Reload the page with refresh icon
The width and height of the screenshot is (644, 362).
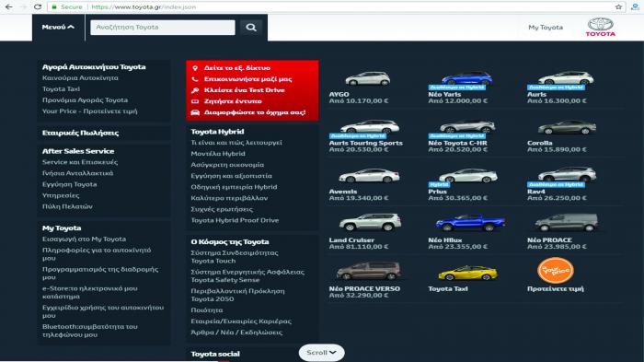38,6
